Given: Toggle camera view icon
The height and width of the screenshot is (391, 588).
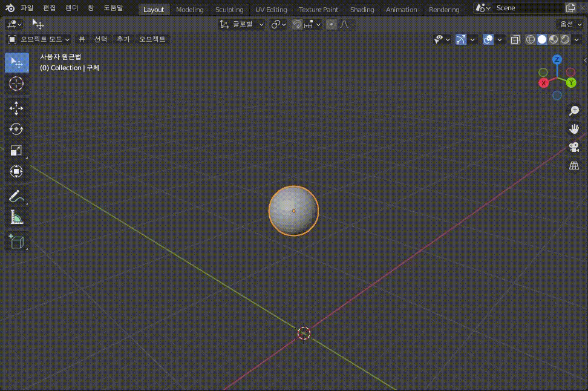Looking at the screenshot, I should (x=574, y=147).
